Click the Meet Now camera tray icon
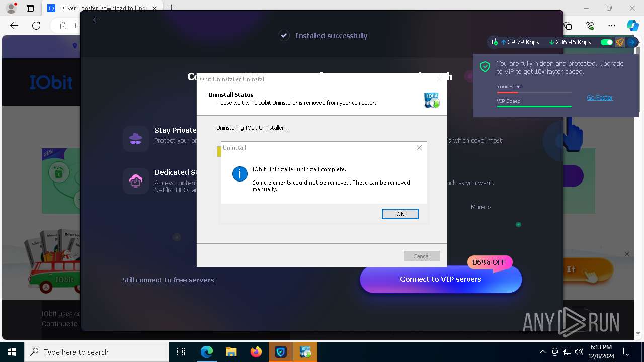Viewport: 644px width, 362px height. point(555,352)
